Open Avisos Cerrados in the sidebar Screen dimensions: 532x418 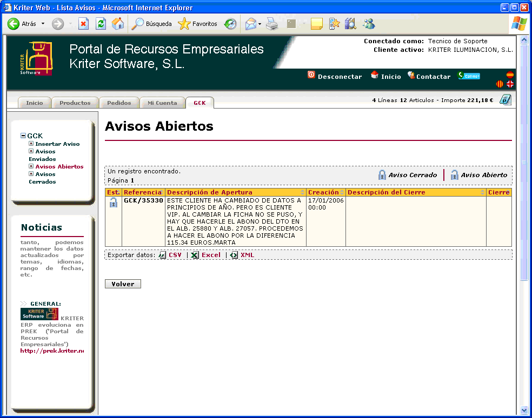click(x=42, y=178)
